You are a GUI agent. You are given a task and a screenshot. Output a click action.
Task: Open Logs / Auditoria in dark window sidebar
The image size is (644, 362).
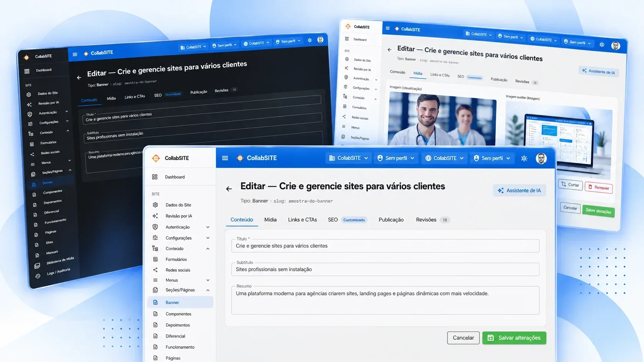coord(54,273)
